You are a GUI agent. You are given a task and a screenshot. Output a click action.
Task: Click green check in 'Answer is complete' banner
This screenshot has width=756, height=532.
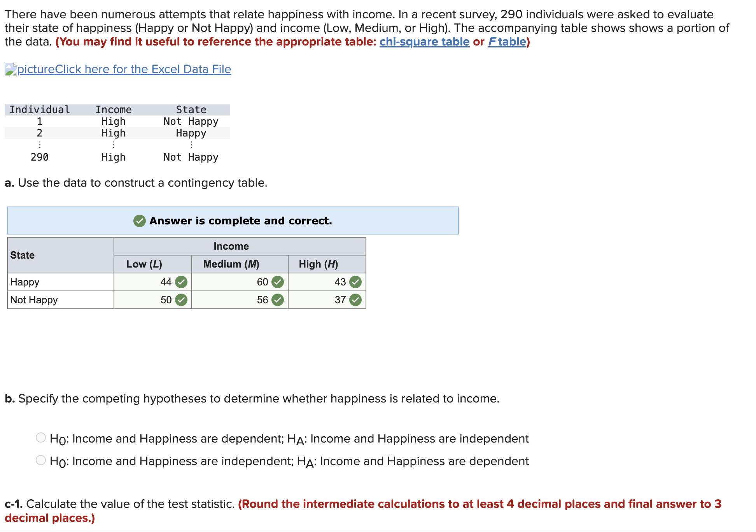140,221
